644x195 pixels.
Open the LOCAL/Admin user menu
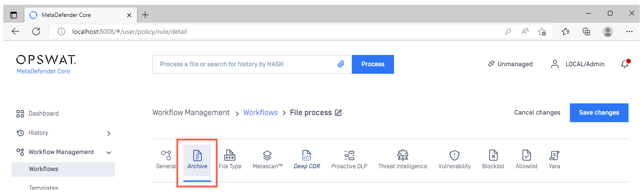[578, 64]
